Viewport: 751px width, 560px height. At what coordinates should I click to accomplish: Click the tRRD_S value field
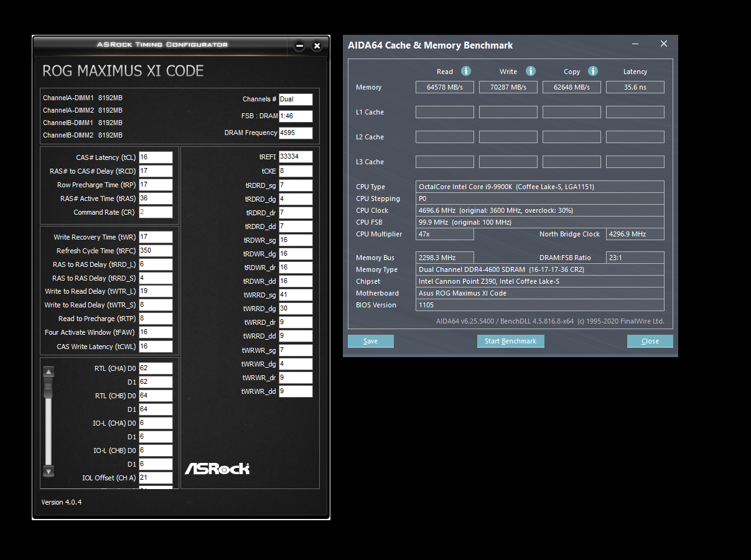click(x=156, y=278)
